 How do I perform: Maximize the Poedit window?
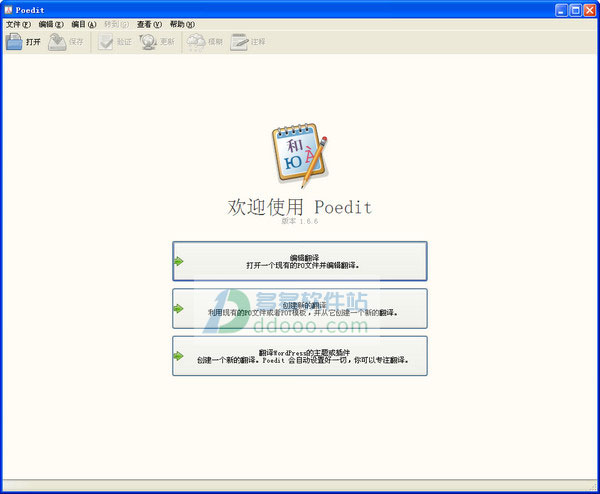(576, 10)
